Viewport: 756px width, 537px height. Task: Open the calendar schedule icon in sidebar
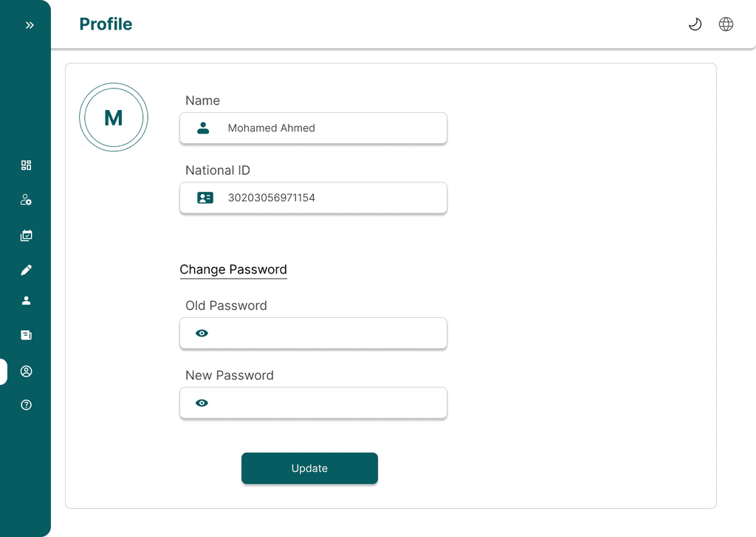point(27,236)
